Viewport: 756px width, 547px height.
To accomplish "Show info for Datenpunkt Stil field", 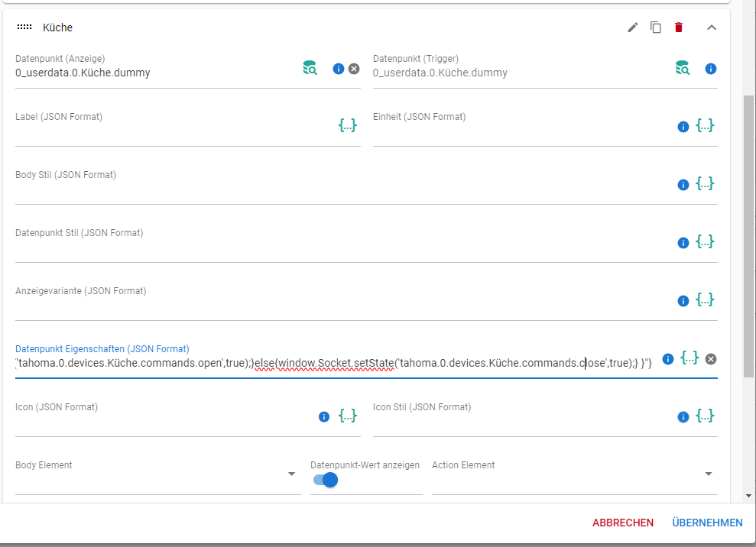I will (683, 243).
